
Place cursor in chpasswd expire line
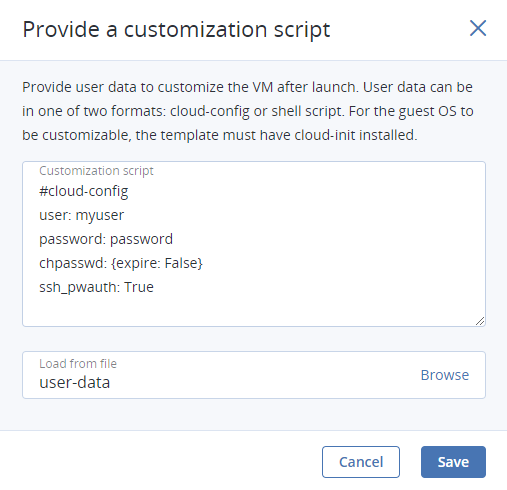tap(121, 263)
